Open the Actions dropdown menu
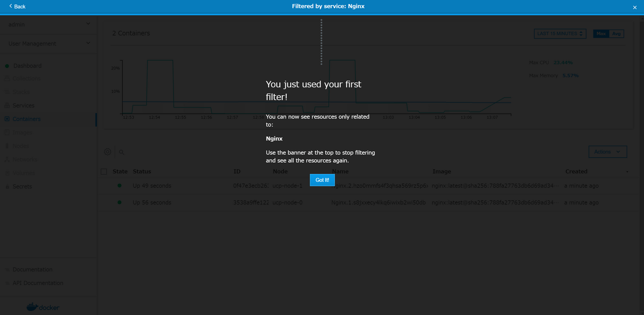This screenshot has height=315, width=644. (608, 152)
